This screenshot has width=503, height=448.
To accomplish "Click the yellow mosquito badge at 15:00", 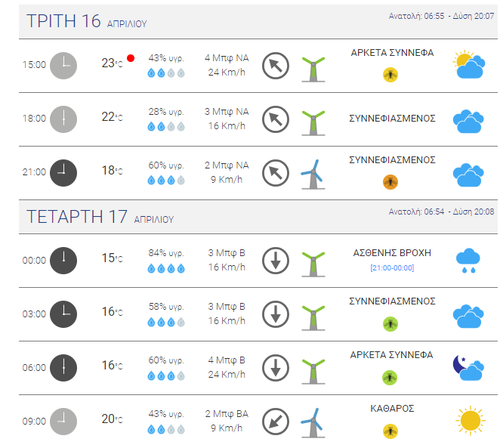I will 390,75.
